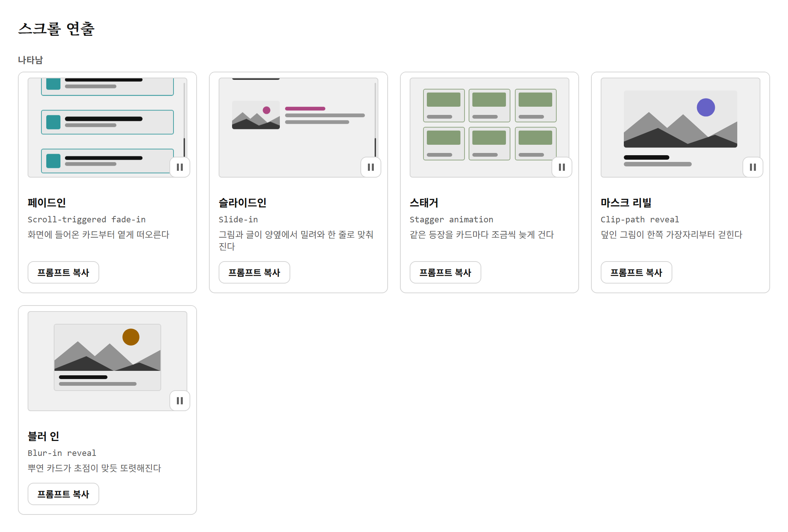The height and width of the screenshot is (532, 788).
Task: Copy prompt for the 마스크 리빌 card
Action: coord(637,272)
